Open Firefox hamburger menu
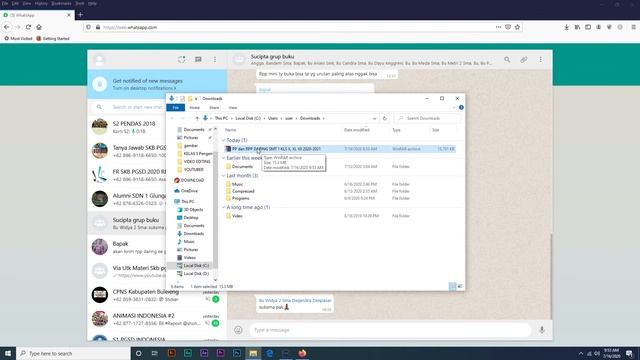 tap(633, 27)
